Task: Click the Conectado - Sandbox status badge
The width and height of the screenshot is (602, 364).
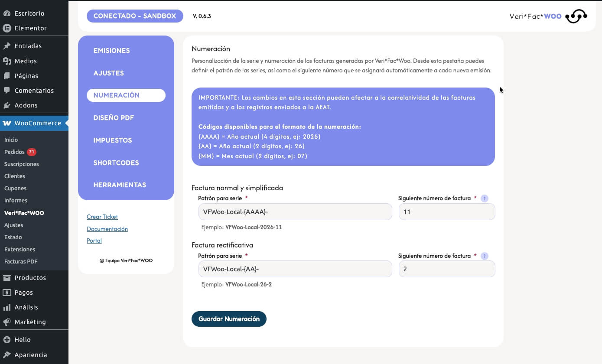Action: click(x=135, y=16)
